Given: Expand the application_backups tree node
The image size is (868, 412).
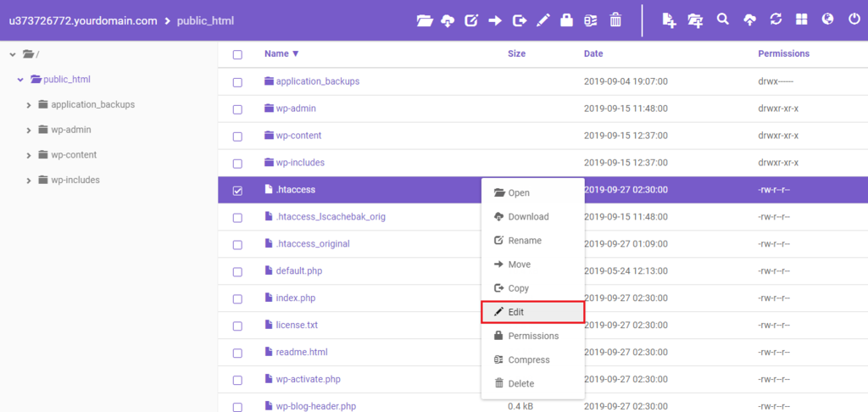Looking at the screenshot, I should [x=29, y=105].
